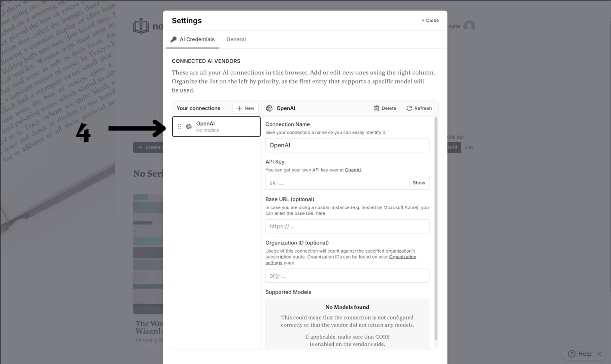This screenshot has width=611, height=364.
Task: Click the New connection button
Action: click(245, 108)
